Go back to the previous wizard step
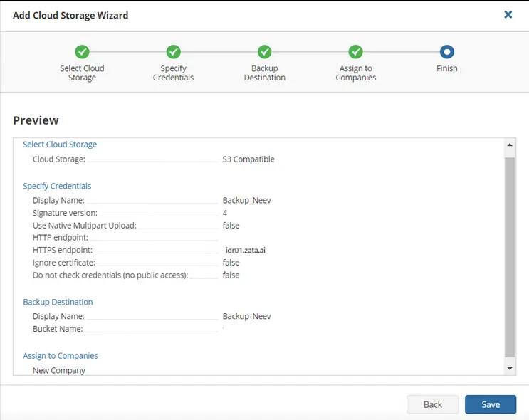529x420 pixels. tap(432, 404)
